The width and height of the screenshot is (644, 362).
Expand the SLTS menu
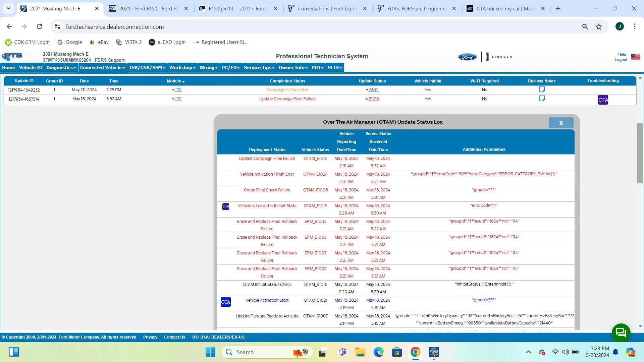(x=335, y=68)
